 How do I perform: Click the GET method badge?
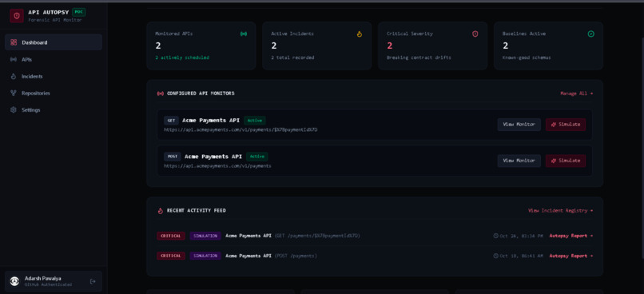coord(171,121)
